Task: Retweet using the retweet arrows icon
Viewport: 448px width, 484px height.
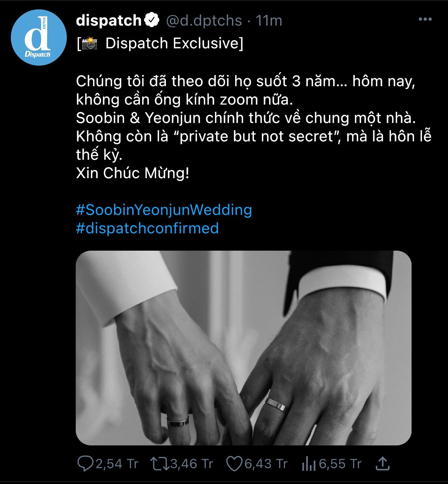Action: click(160, 464)
